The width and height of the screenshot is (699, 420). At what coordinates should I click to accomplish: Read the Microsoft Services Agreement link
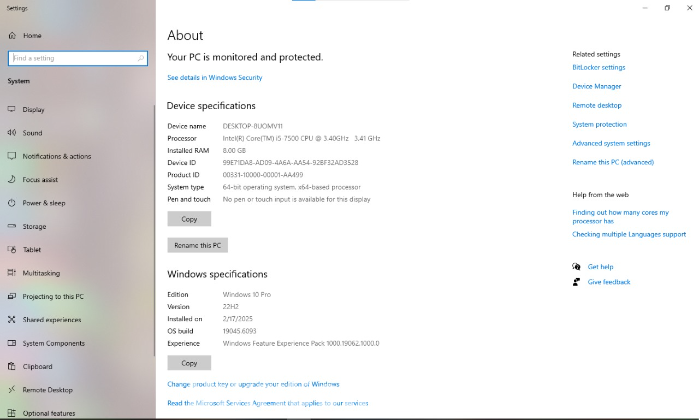point(267,403)
